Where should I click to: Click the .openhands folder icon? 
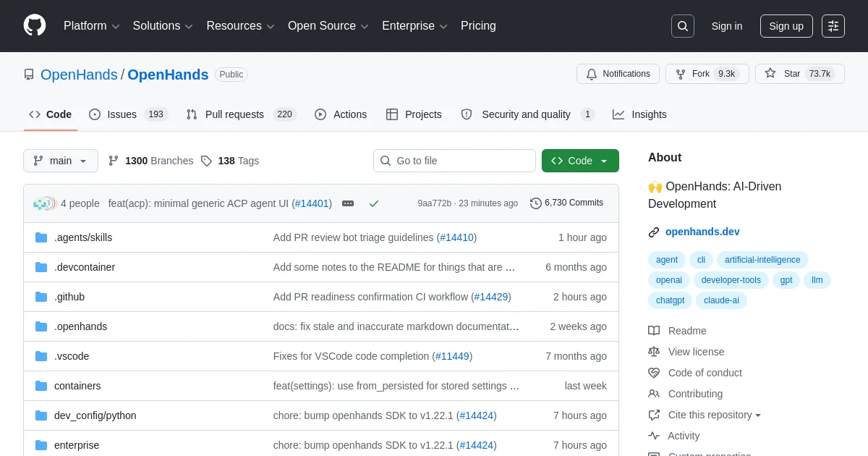[x=41, y=326]
